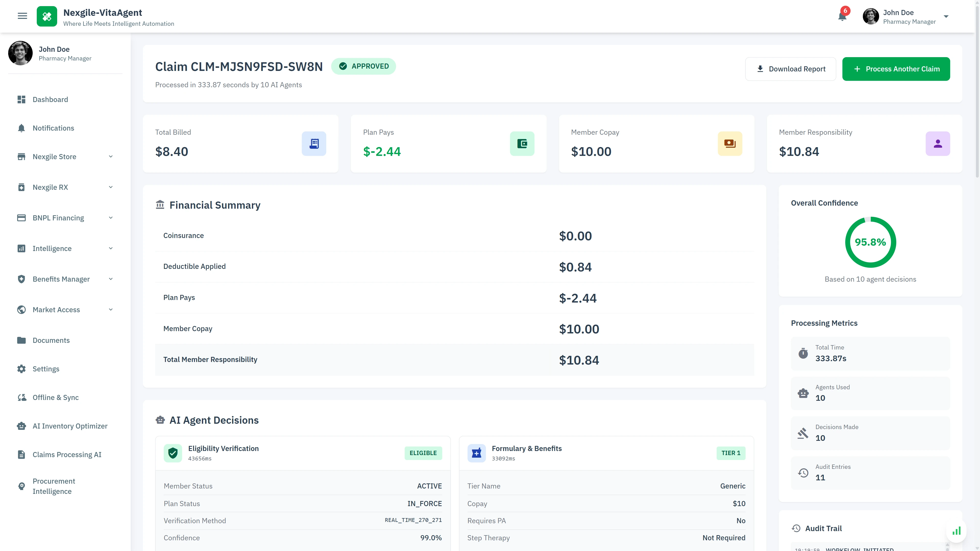Select Claims Processing AI from sidebar
This screenshot has width=980, height=551.
(67, 454)
